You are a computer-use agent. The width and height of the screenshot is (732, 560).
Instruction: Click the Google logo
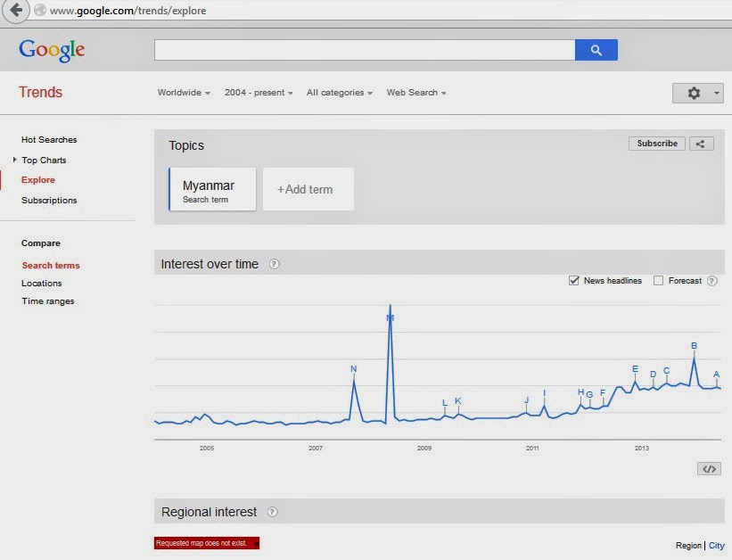click(x=52, y=50)
